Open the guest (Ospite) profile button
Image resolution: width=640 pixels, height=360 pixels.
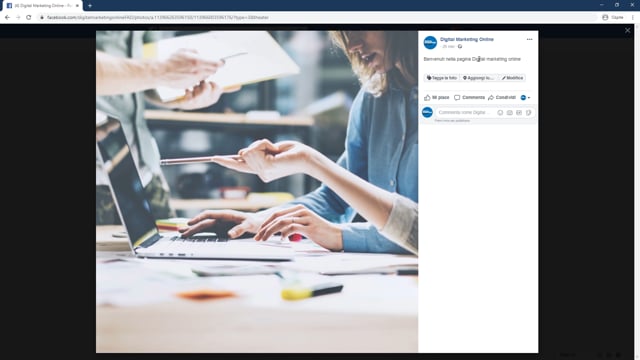613,17
